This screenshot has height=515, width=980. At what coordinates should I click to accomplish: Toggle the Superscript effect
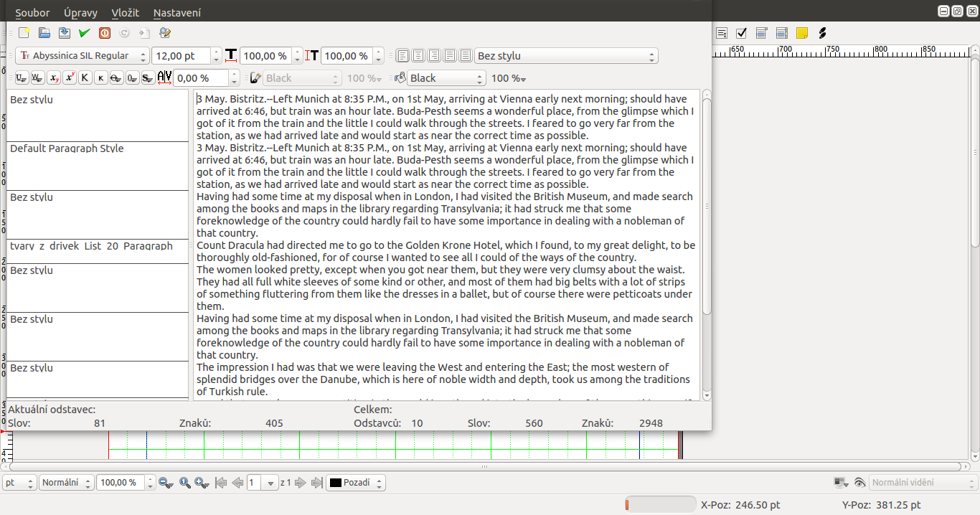point(69,77)
